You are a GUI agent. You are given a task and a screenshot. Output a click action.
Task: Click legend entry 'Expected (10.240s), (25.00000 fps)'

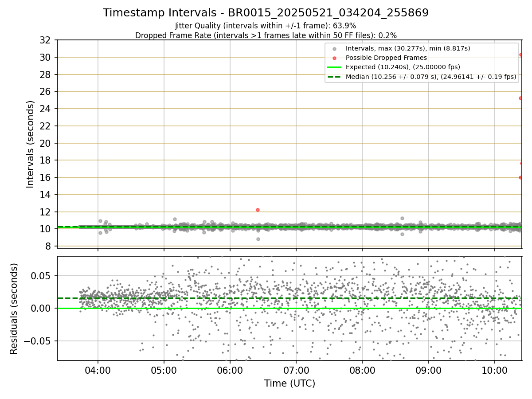tap(403, 67)
